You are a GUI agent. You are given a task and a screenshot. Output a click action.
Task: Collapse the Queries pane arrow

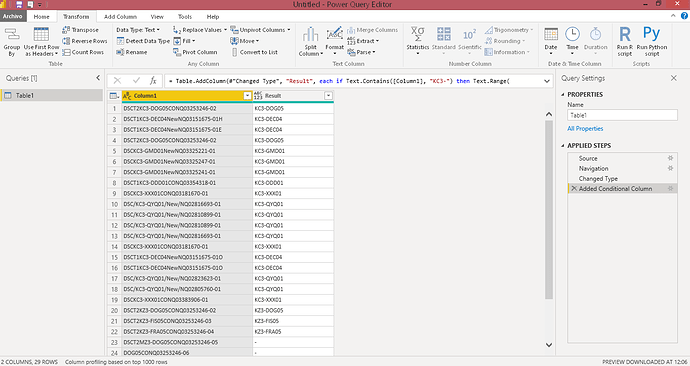(98, 78)
